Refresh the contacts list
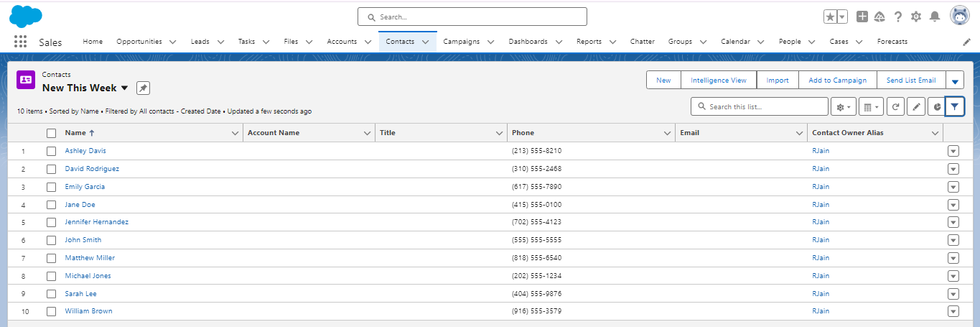Viewport: 980px width, 327px height. [x=895, y=106]
